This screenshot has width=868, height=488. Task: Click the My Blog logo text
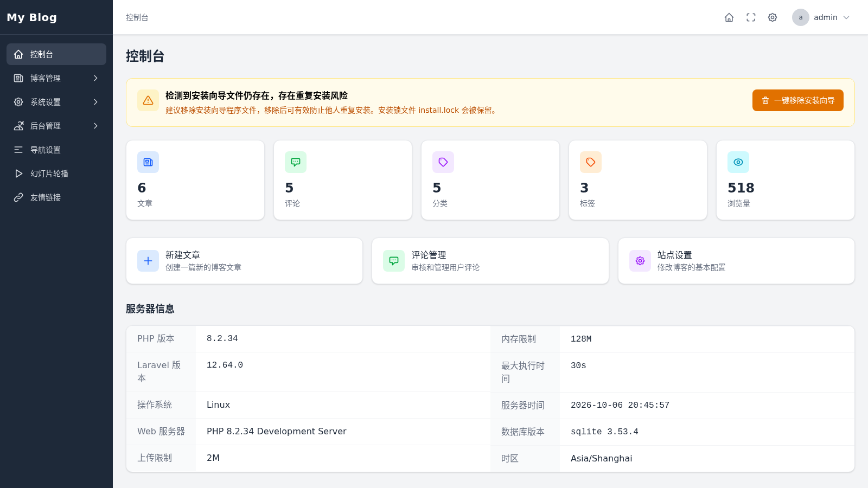(x=31, y=17)
